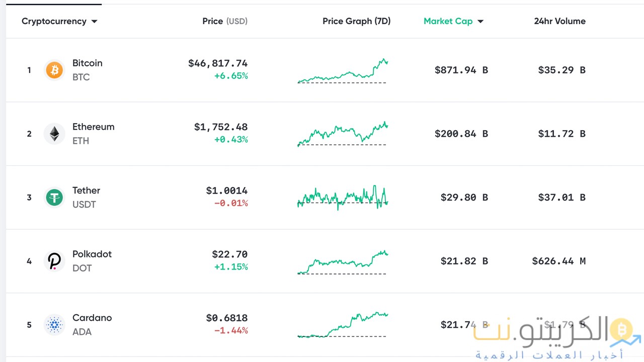The height and width of the screenshot is (362, 644).
Task: Click the 24hr Volume column header
Action: [560, 21]
